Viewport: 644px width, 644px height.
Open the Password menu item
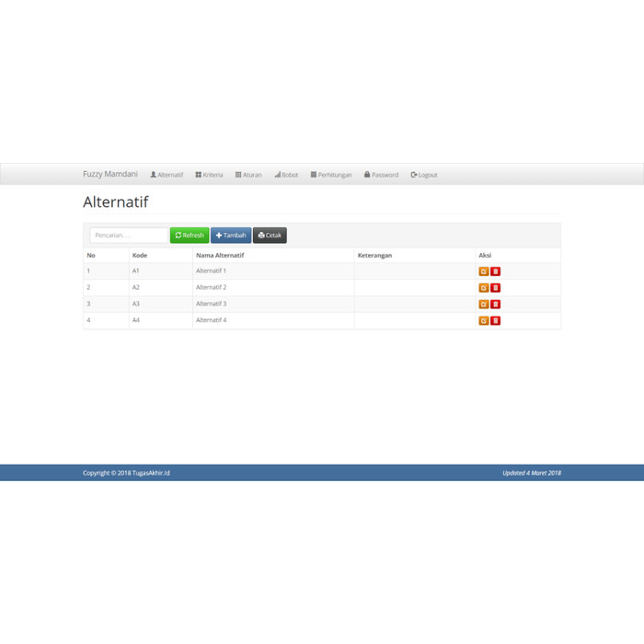pyautogui.click(x=381, y=175)
